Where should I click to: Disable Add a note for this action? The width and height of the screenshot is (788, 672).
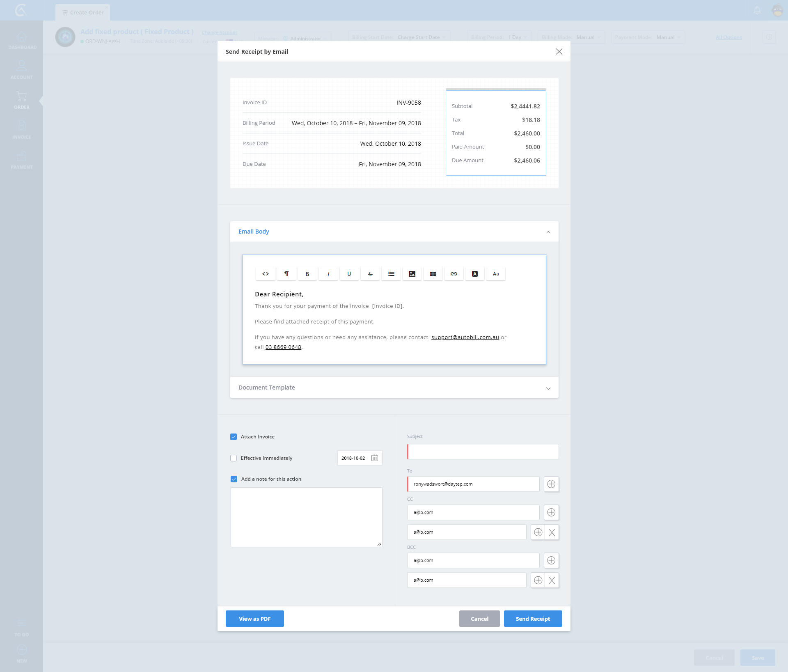click(234, 479)
